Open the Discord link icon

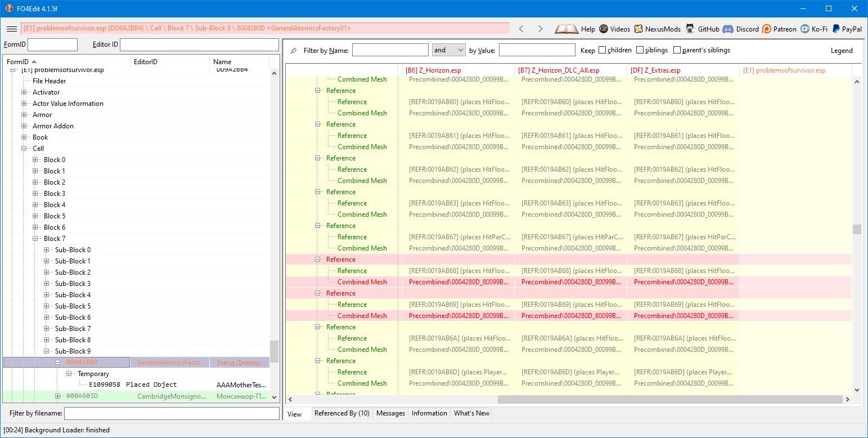tap(728, 29)
